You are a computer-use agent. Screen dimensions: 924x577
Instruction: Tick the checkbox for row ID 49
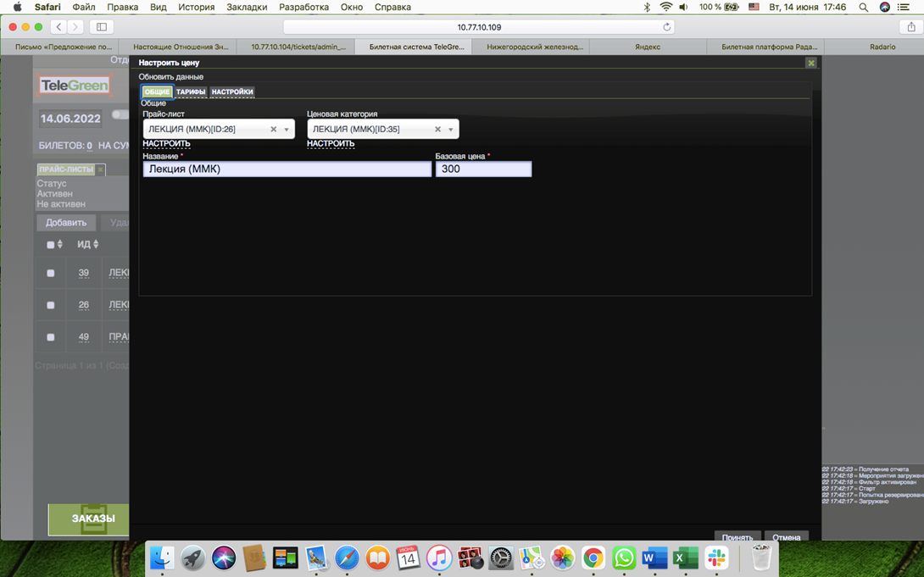click(x=51, y=337)
